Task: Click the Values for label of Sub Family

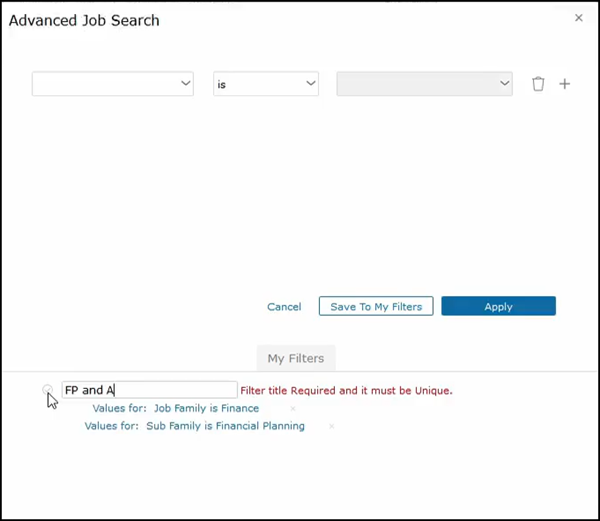Action: pos(111,426)
